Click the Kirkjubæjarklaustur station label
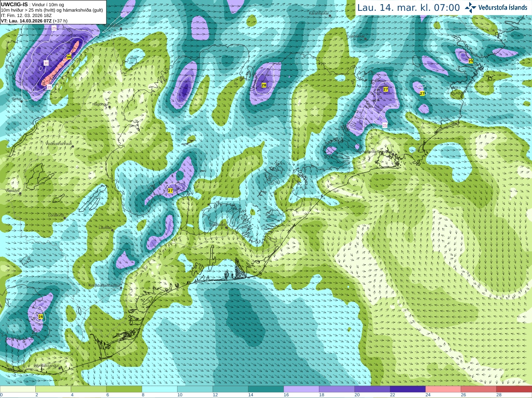 point(104,286)
